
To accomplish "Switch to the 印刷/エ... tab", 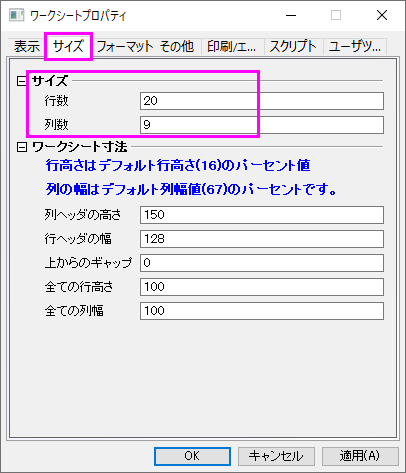I will (232, 46).
